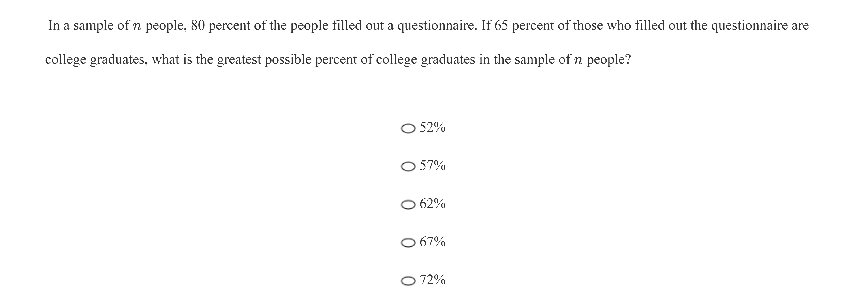Click the word "people?" ending the question
Viewport: 868px width, 297px height.
point(609,60)
